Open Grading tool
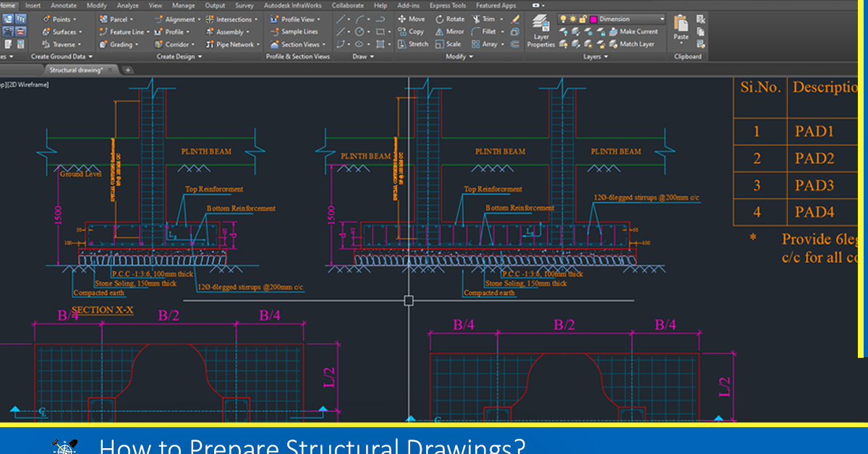 tap(118, 44)
